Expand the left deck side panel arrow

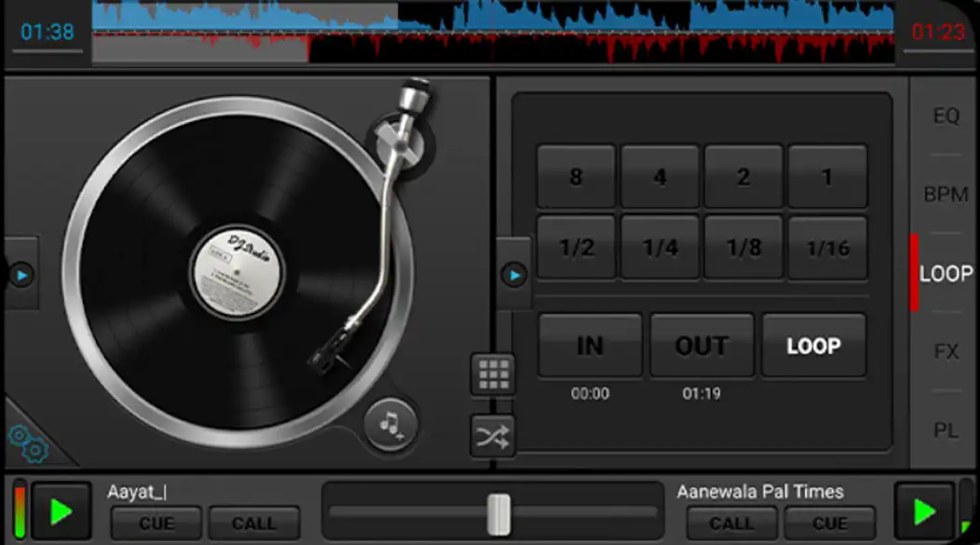[21, 275]
